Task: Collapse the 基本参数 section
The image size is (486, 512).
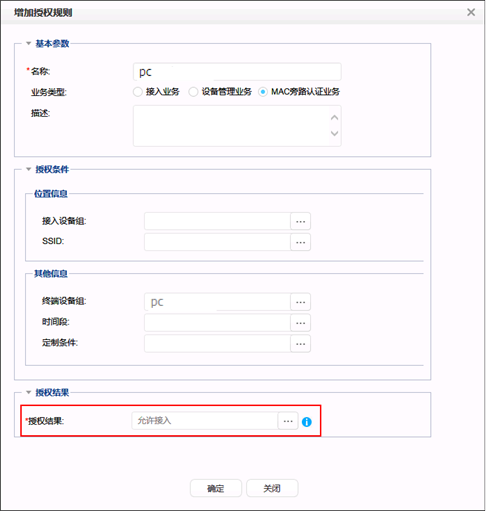Action: point(29,43)
